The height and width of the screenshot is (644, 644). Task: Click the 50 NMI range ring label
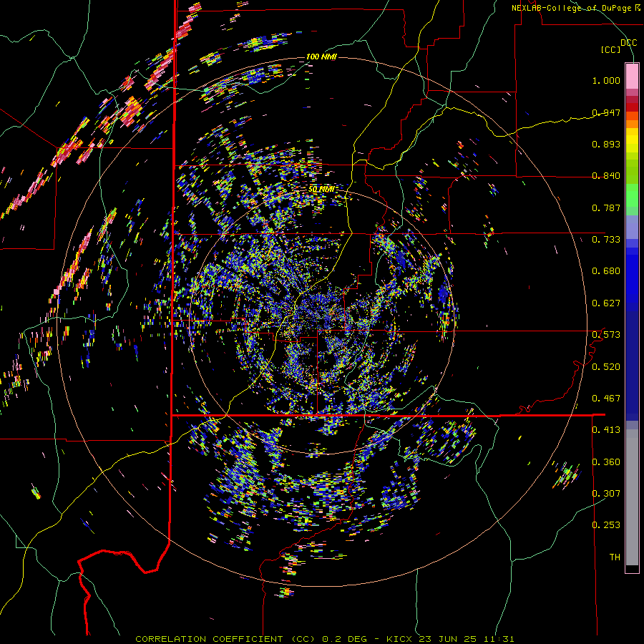[321, 189]
